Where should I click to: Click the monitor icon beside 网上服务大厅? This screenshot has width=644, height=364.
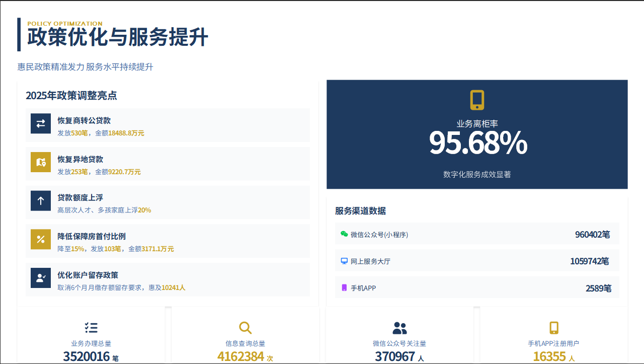pyautogui.click(x=344, y=261)
